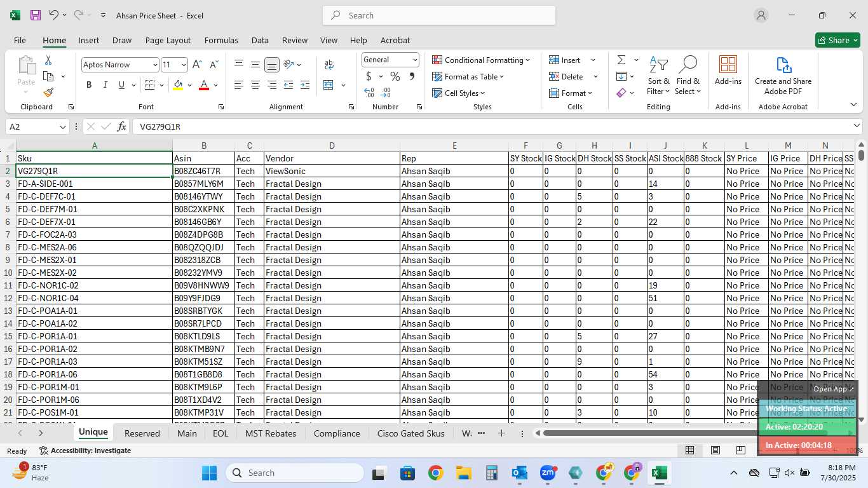
Task: Click the Share button
Action: click(x=837, y=40)
